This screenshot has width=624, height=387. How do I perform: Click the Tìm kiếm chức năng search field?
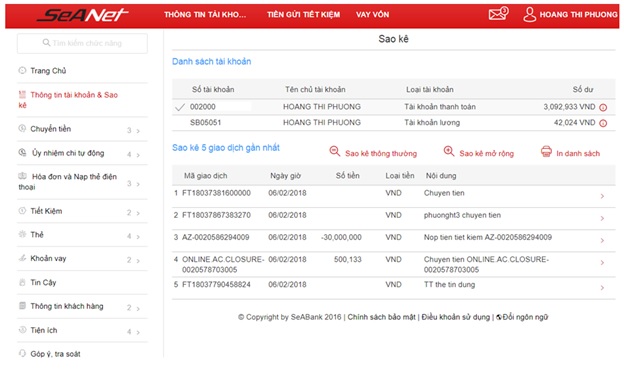[82, 43]
